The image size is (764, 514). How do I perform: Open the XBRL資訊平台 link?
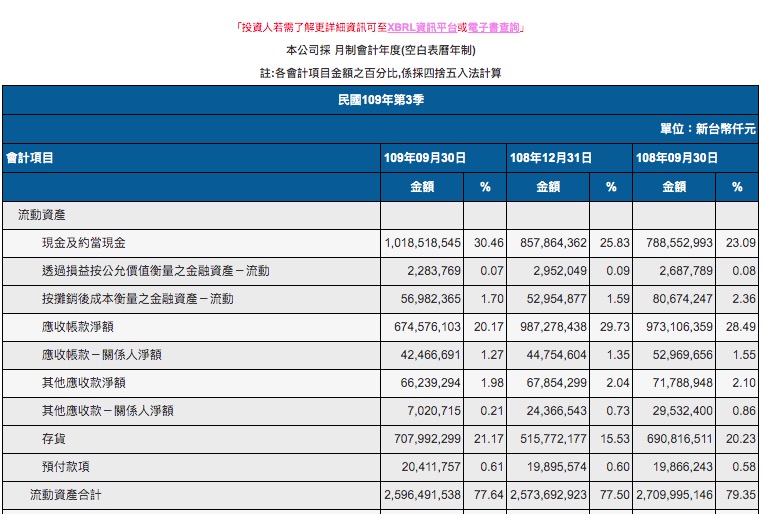422,28
